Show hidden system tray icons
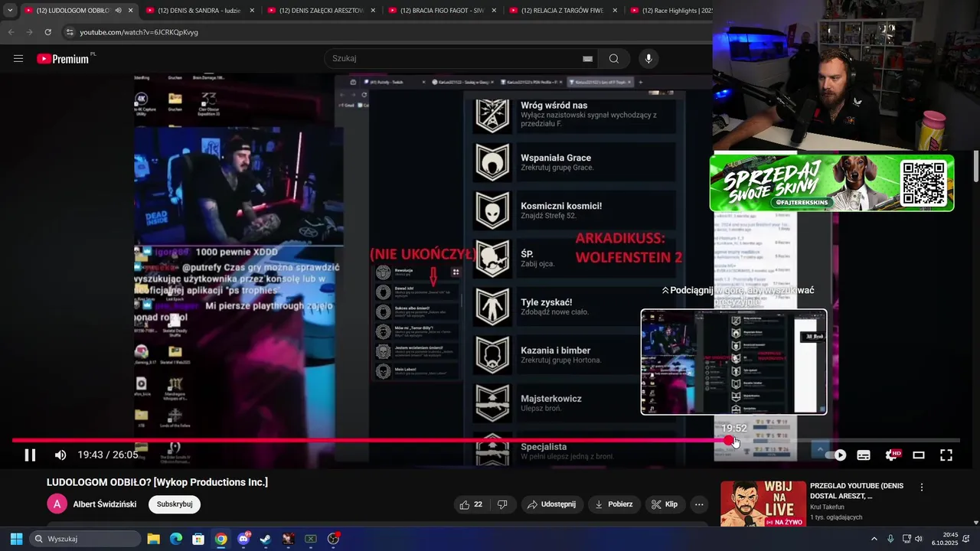The height and width of the screenshot is (551, 980). click(874, 539)
